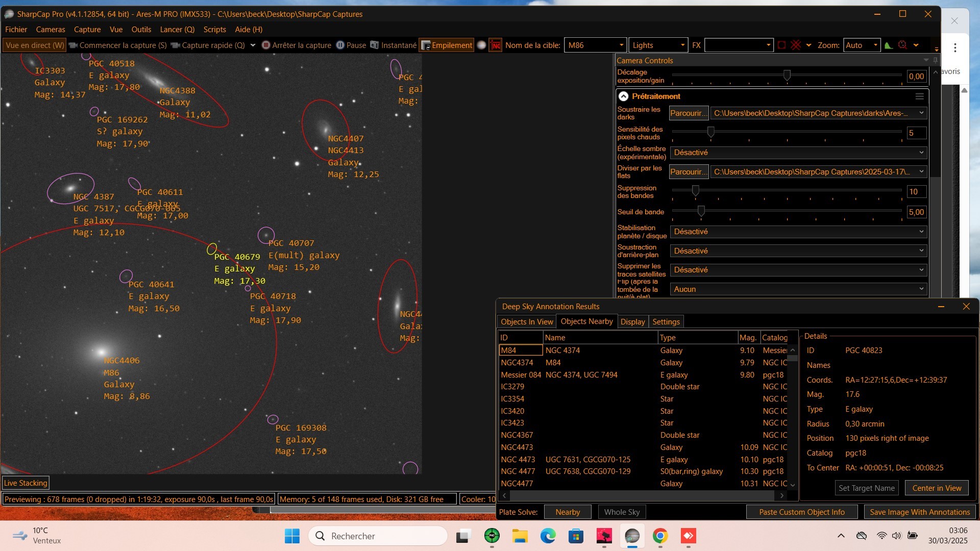Open the Flip Aucun dropdown
The width and height of the screenshot is (980, 551).
click(x=798, y=289)
